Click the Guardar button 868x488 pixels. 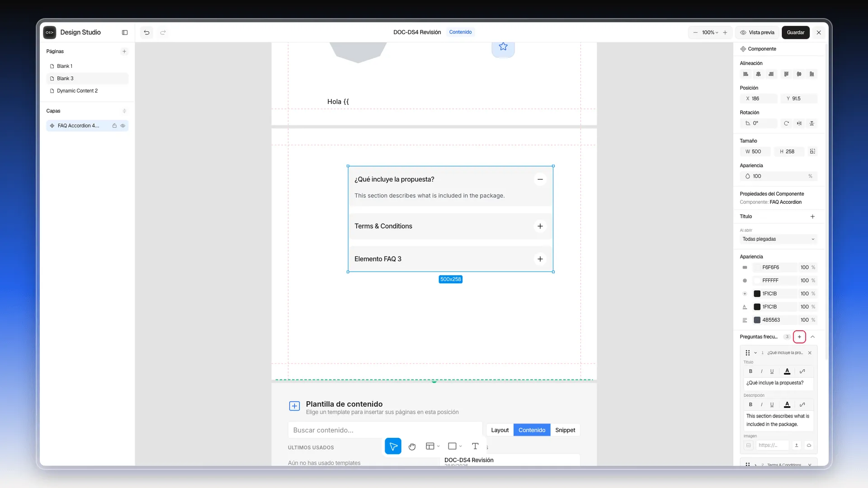795,33
